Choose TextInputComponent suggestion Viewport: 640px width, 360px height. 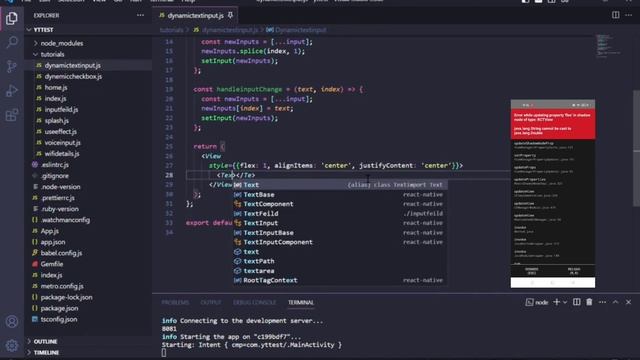click(x=339, y=242)
